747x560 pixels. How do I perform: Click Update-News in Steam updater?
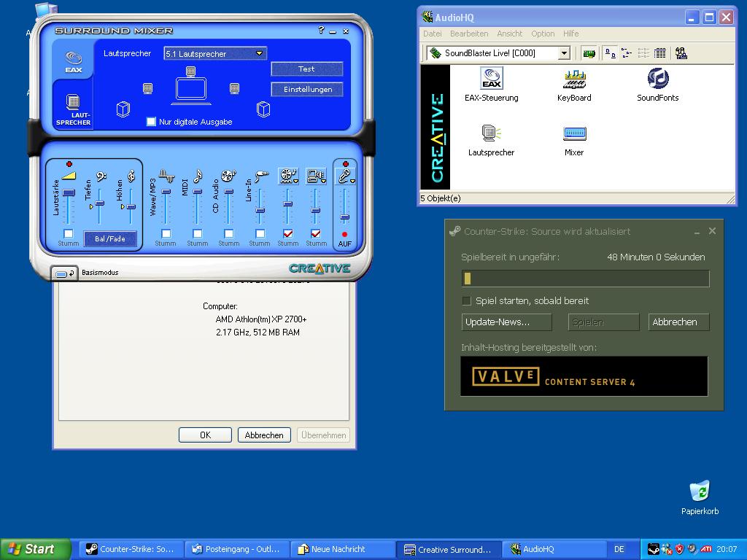click(x=507, y=322)
